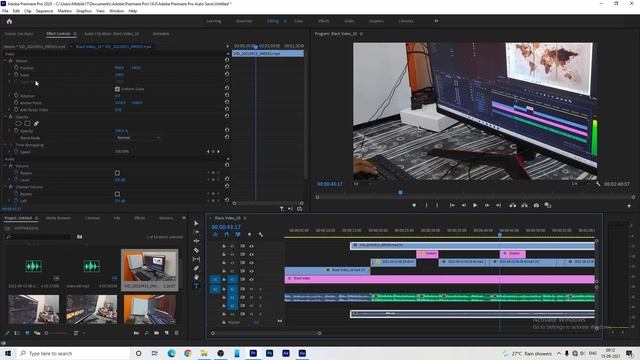Toggle visibility eye of top video track
Viewport: 640px width, 360px height.
(x=251, y=246)
